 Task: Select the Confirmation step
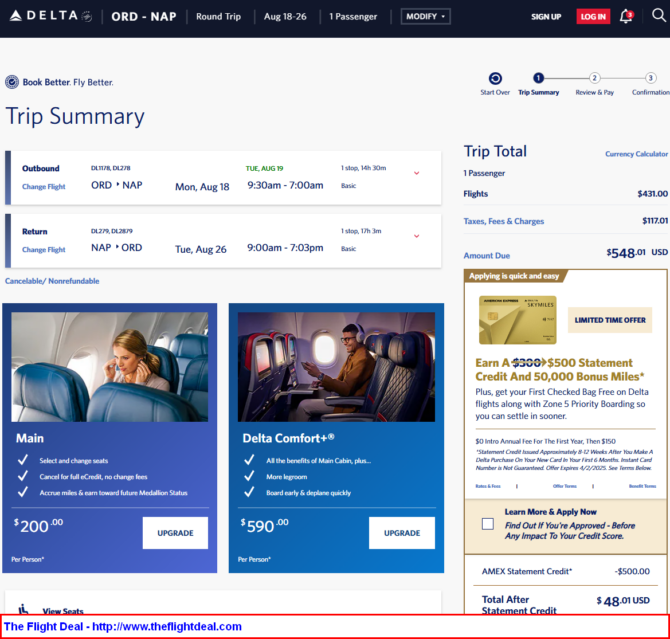tap(650, 78)
